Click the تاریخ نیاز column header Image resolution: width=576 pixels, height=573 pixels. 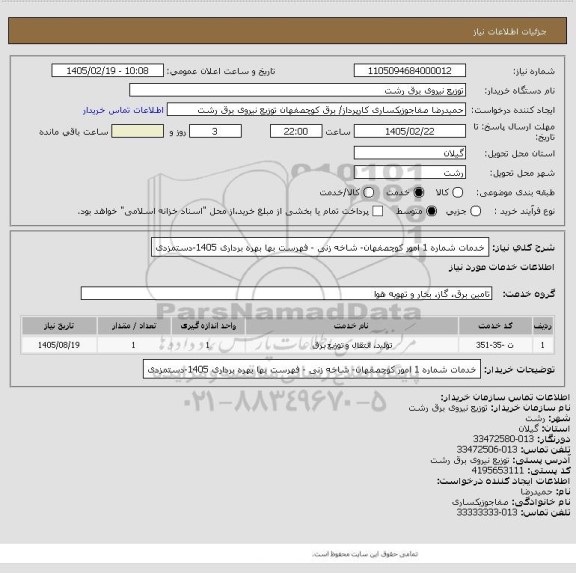point(59,326)
